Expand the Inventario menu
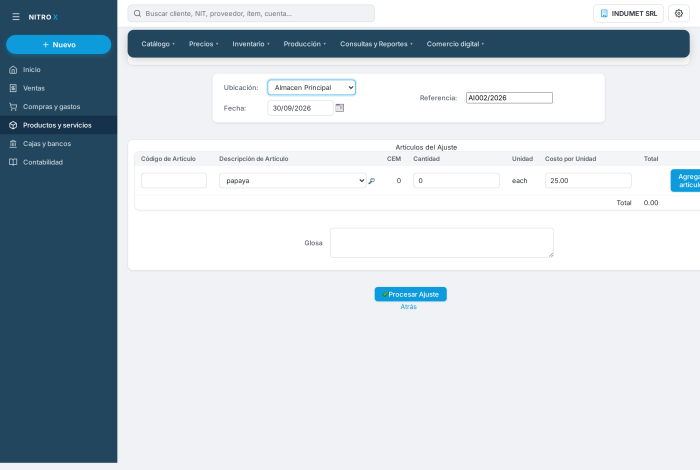 click(x=251, y=44)
